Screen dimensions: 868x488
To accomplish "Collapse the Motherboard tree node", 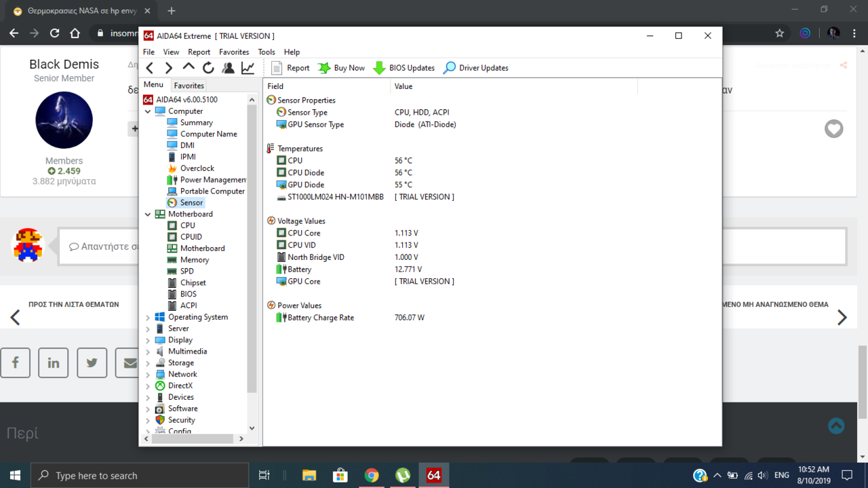I will pyautogui.click(x=148, y=214).
